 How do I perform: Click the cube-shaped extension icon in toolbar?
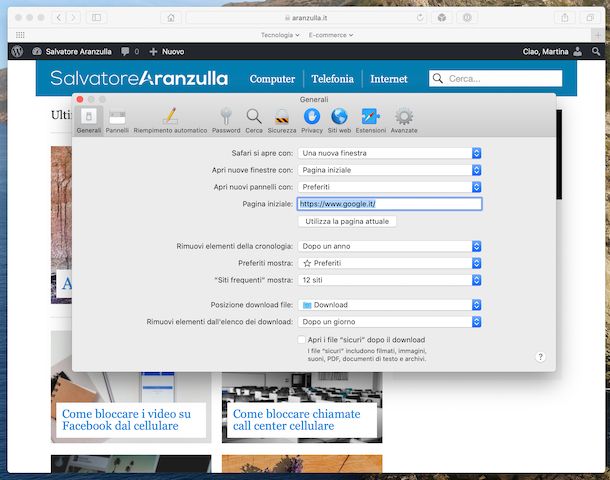coord(442,18)
